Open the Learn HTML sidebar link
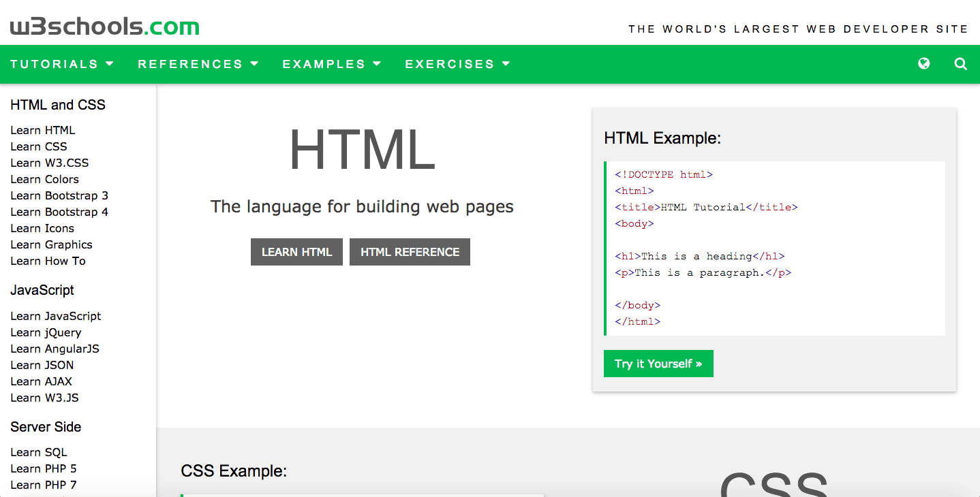The image size is (980, 497). point(43,130)
